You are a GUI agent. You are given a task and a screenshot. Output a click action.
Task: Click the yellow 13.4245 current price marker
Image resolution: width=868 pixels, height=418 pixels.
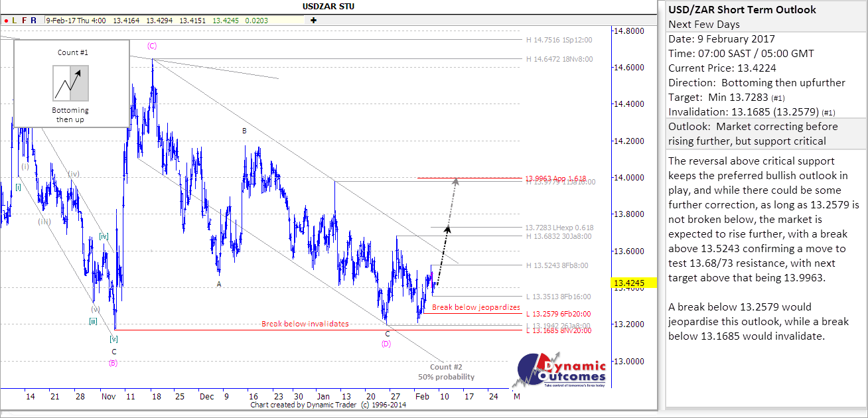tap(634, 283)
